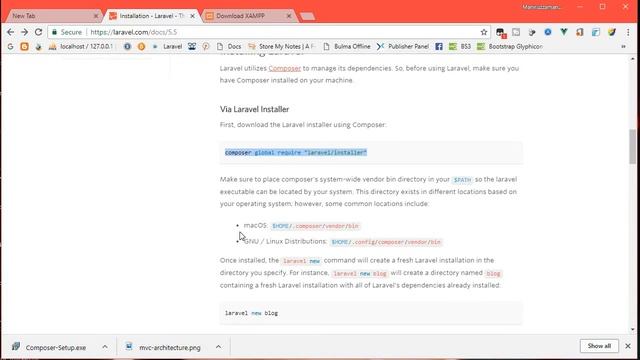
Task: Open the Chrome three-dot menu
Action: (628, 32)
